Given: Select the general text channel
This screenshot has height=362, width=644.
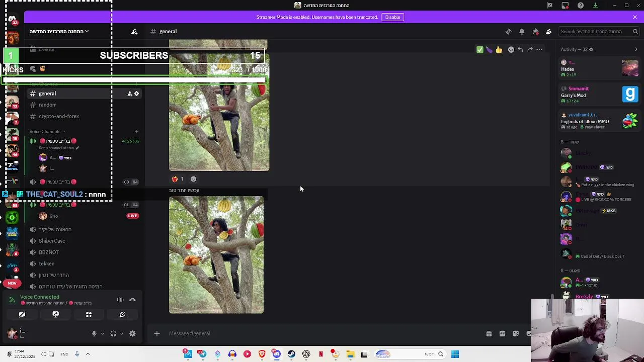Looking at the screenshot, I should [x=84, y=94].
